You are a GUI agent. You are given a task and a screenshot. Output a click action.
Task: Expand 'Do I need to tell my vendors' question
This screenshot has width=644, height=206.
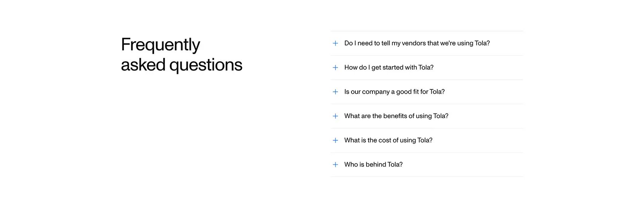coord(427,43)
